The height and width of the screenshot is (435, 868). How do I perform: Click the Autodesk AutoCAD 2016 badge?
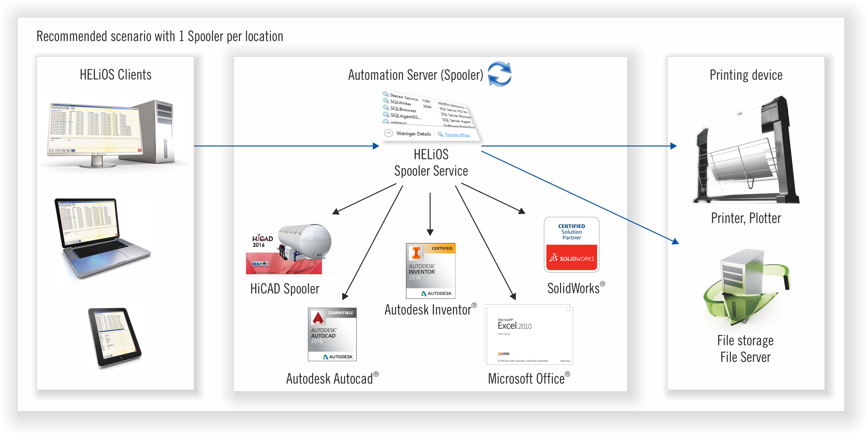[x=332, y=334]
